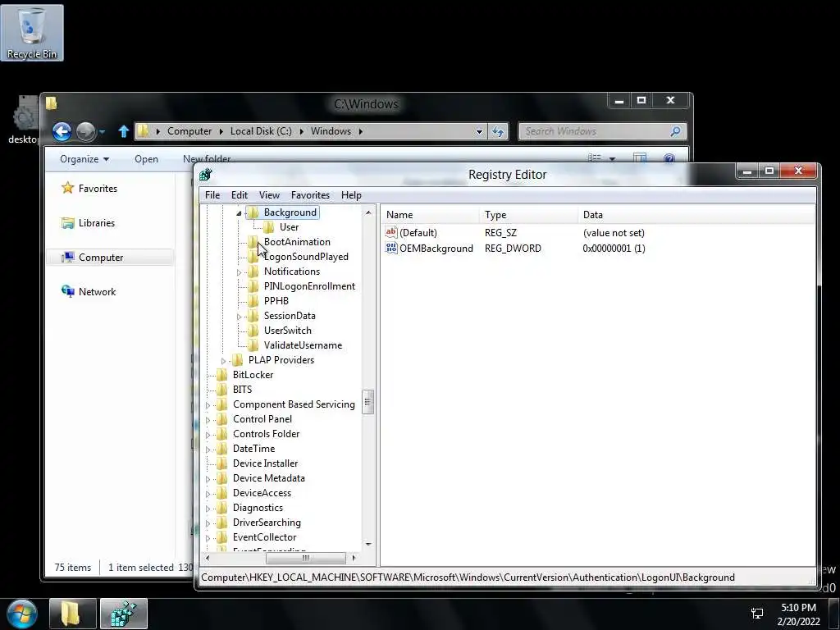The width and height of the screenshot is (840, 630).
Task: Collapse the Background registry key
Action: [239, 213]
